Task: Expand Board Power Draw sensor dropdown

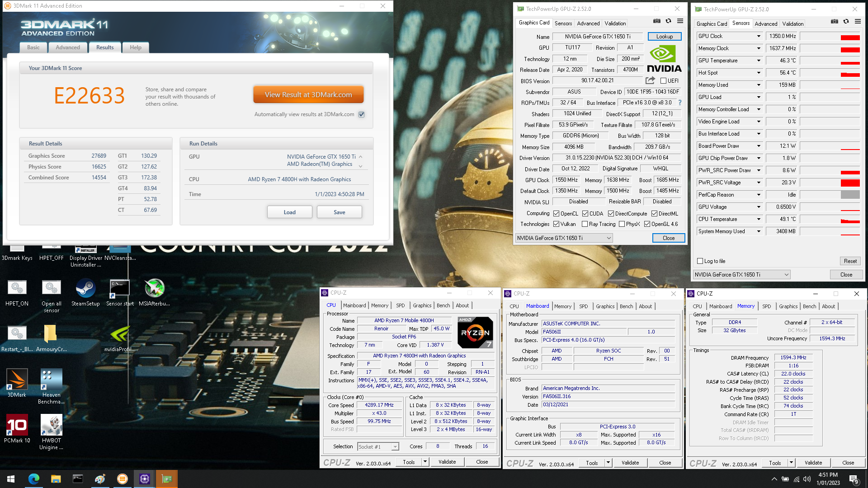Action: point(759,146)
